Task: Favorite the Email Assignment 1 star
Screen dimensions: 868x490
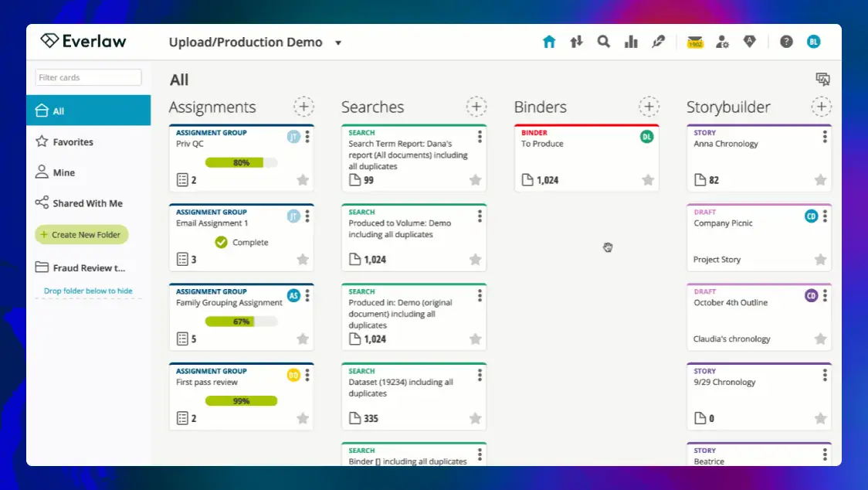Action: pos(303,259)
